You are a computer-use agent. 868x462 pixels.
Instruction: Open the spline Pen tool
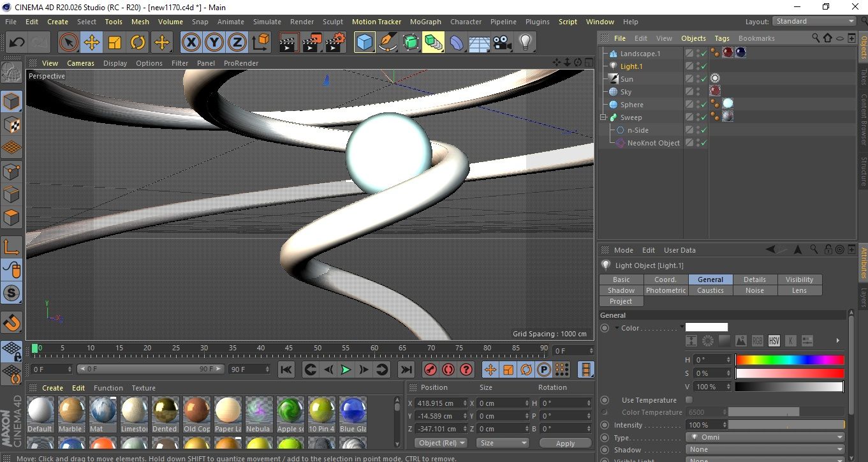tap(387, 43)
